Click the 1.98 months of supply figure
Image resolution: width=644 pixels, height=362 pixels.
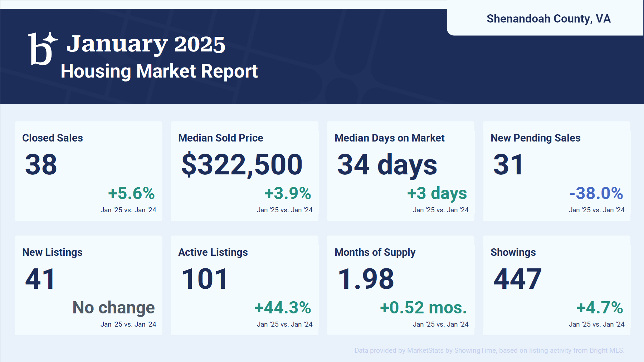366,279
